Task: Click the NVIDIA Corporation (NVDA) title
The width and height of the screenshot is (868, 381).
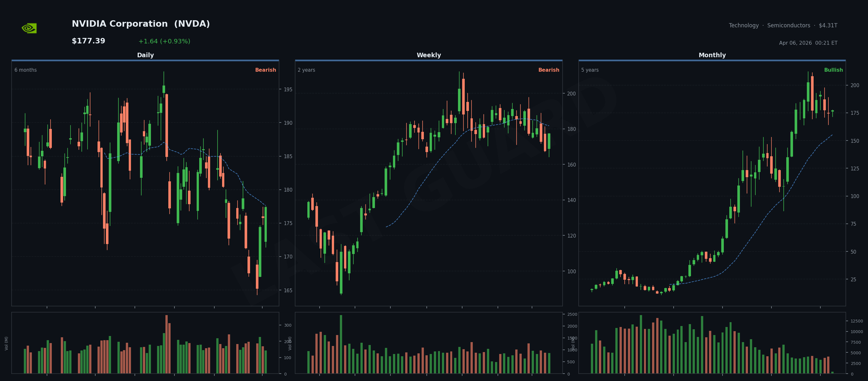Action: pyautogui.click(x=141, y=24)
